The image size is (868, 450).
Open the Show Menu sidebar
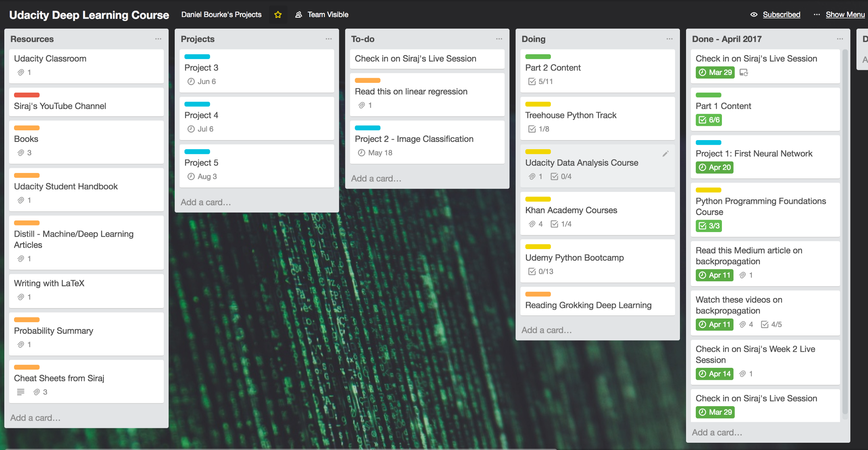tap(845, 14)
